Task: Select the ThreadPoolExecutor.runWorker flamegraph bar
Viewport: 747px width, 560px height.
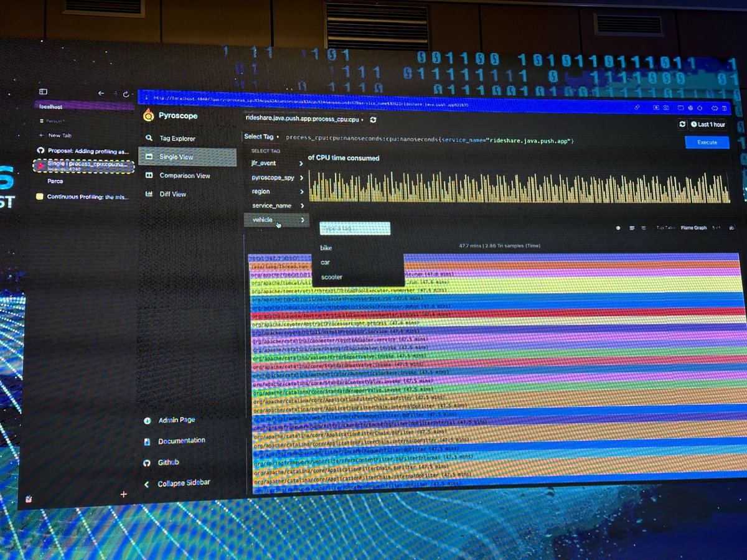Action: tap(496, 289)
